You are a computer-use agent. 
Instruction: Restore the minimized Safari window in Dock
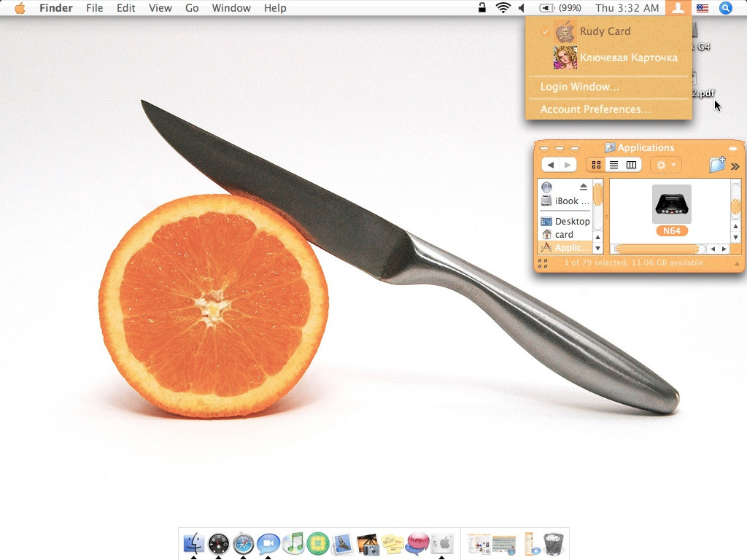click(504, 545)
